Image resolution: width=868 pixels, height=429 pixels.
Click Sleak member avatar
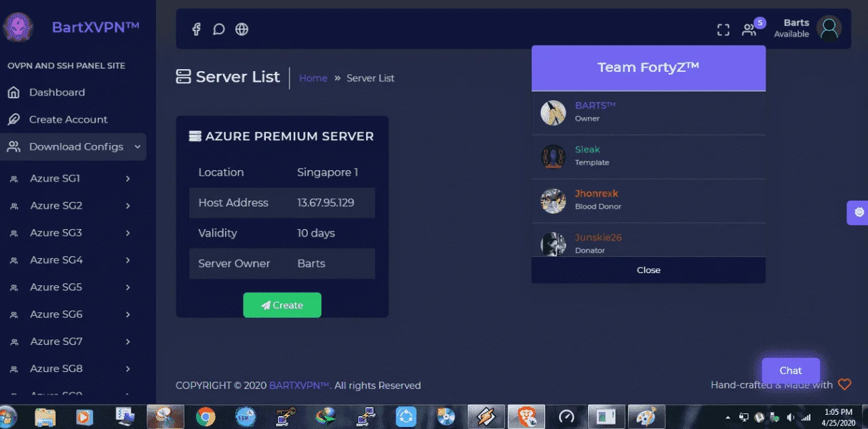point(553,157)
